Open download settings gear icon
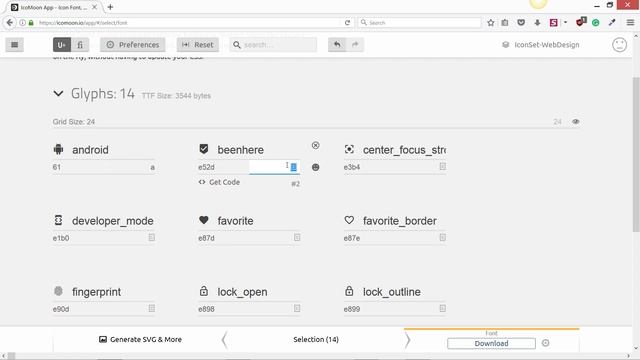 545,343
